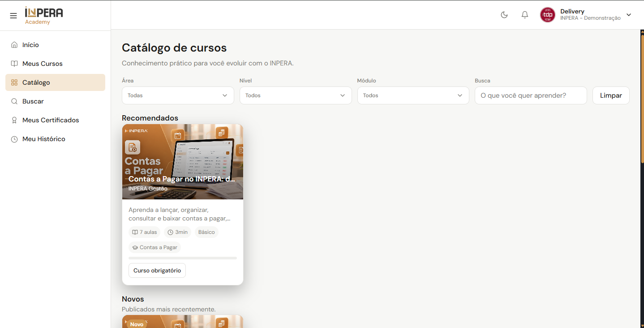Screen dimensions: 644x328
Task: Click the Contas a Pagar module tag
Action: pyautogui.click(x=155, y=247)
